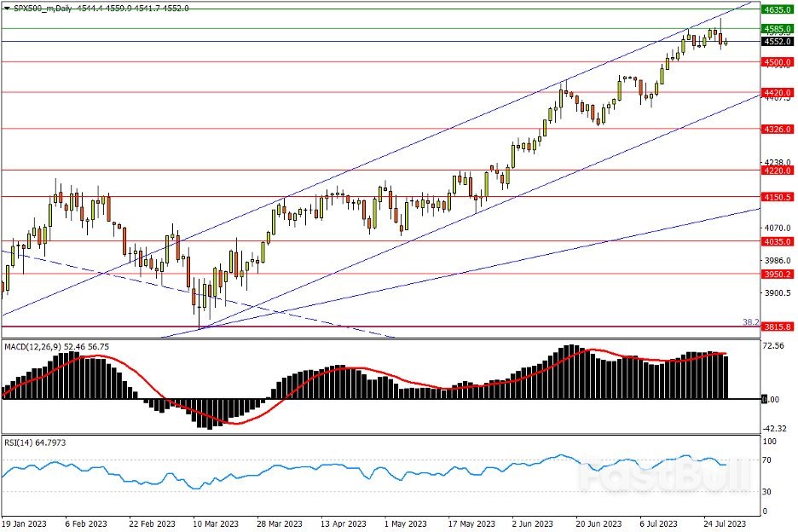Click the 3815.8 red price label
Screen dimensions: 798x532
(778, 327)
